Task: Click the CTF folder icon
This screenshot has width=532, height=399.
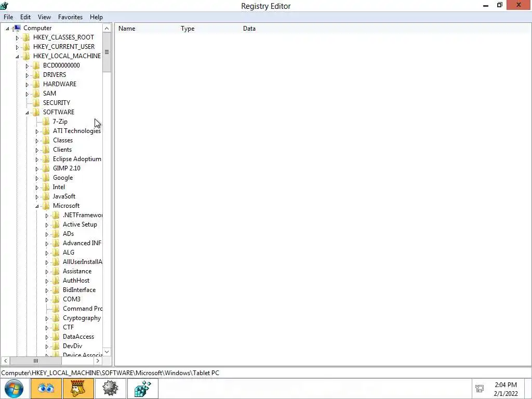Action: 56,327
